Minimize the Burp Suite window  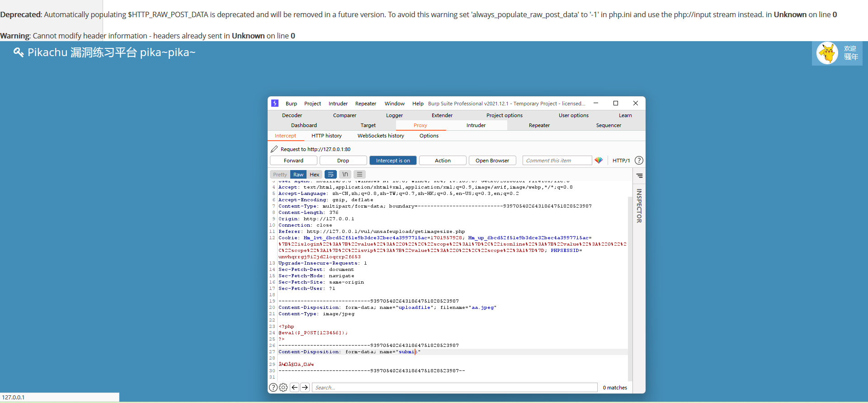click(x=595, y=103)
